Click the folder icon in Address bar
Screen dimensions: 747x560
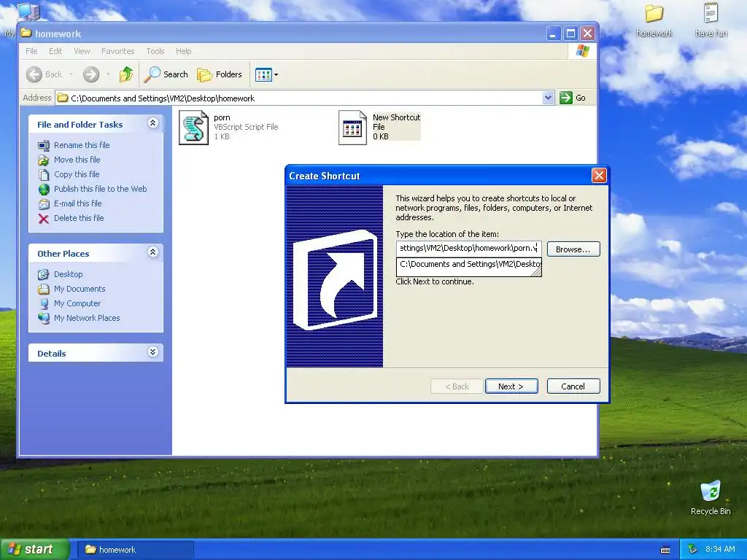(63, 98)
